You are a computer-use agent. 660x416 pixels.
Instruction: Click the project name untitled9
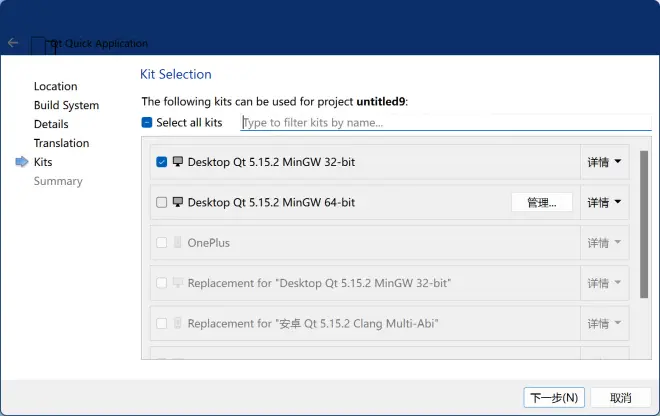381,101
